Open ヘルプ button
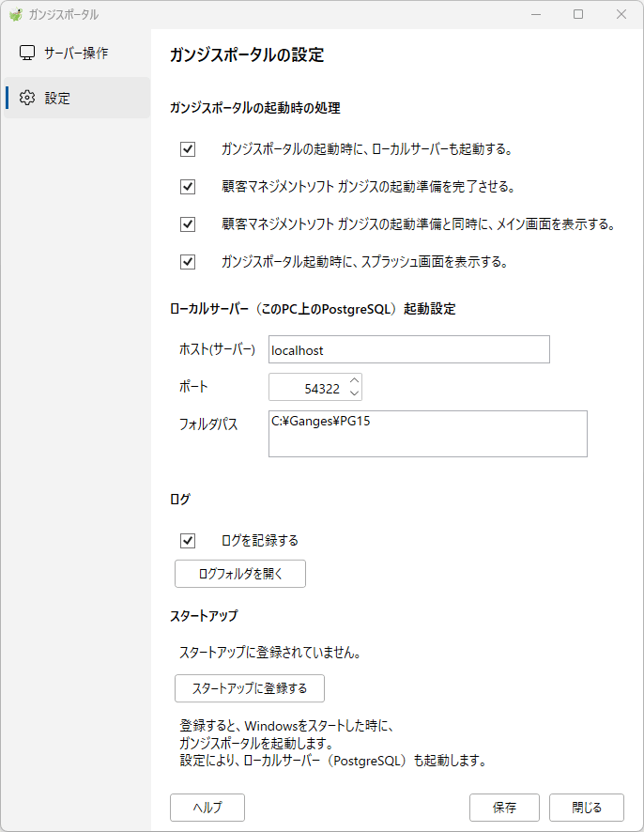The height and width of the screenshot is (832, 644). pyautogui.click(x=207, y=808)
